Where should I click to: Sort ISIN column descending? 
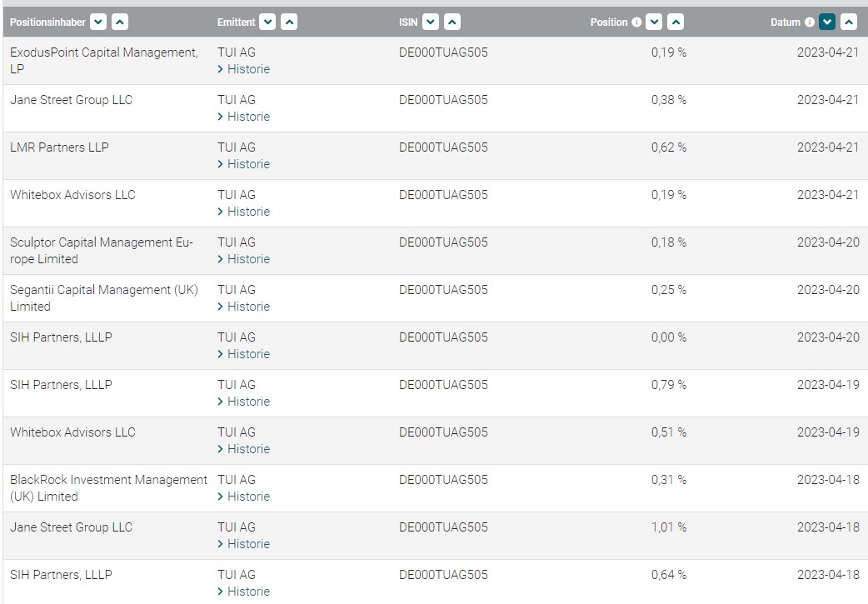click(x=430, y=22)
